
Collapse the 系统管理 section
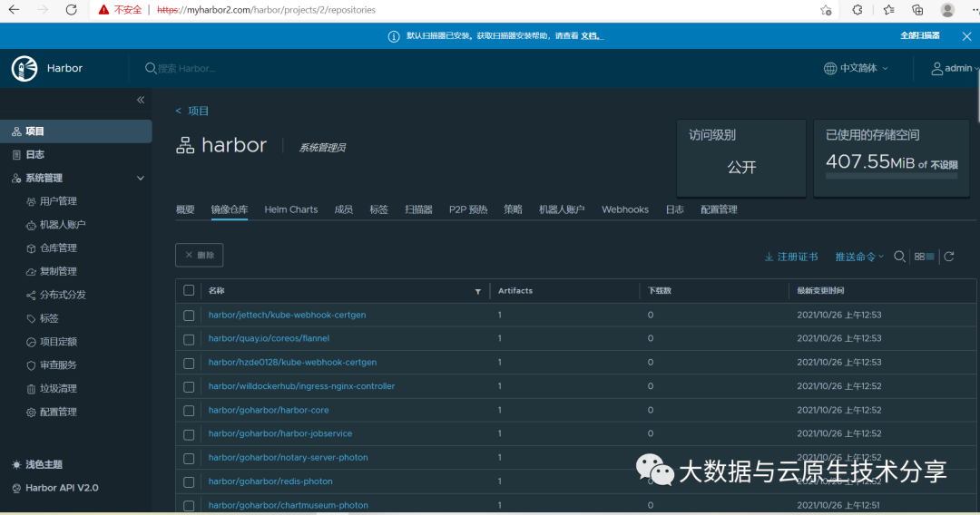click(141, 178)
